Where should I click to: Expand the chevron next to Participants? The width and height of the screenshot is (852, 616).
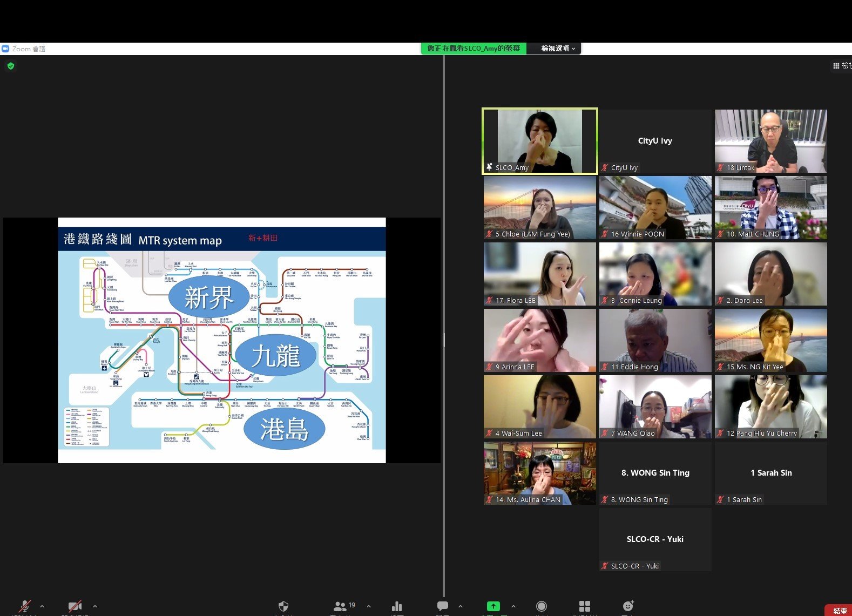pos(369,606)
